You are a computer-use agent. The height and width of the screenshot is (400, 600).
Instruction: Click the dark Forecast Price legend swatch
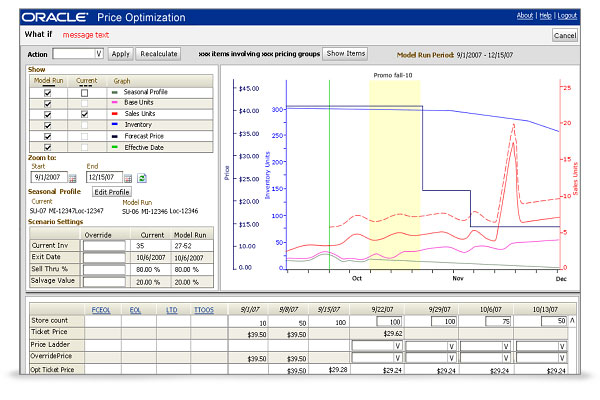114,136
